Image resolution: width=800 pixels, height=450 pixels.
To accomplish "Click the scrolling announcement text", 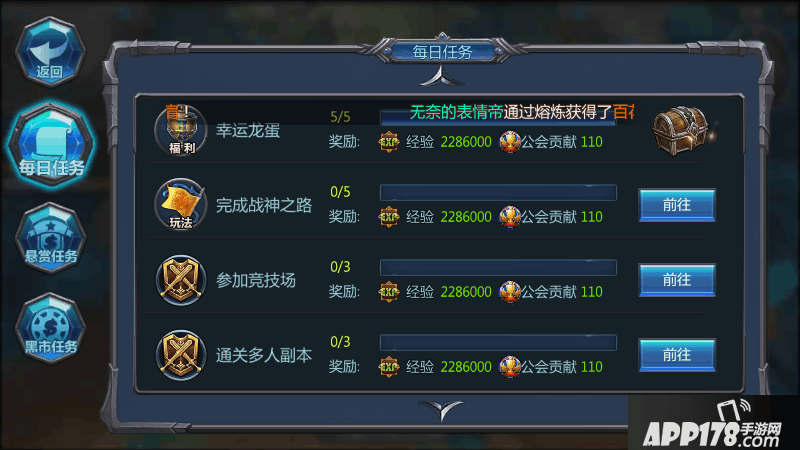I will pyautogui.click(x=522, y=112).
